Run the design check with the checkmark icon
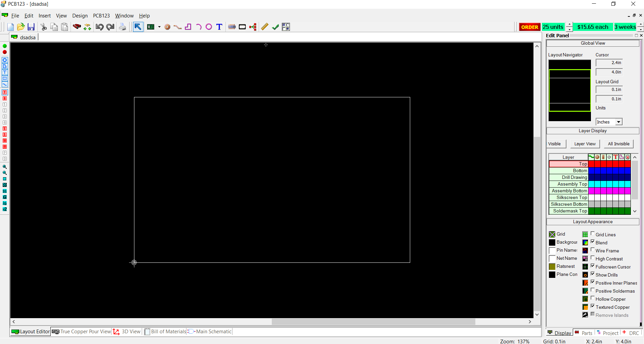Viewport: 644px width, 344px height. point(275,27)
